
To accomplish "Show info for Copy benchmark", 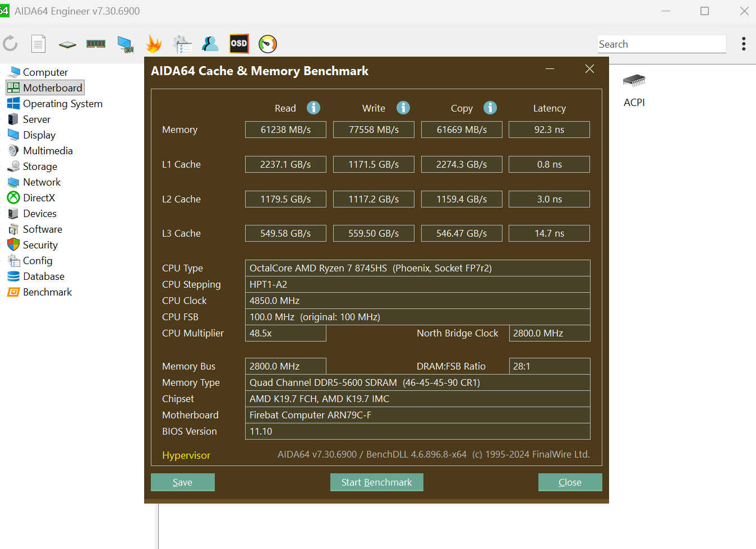I will tap(490, 108).
